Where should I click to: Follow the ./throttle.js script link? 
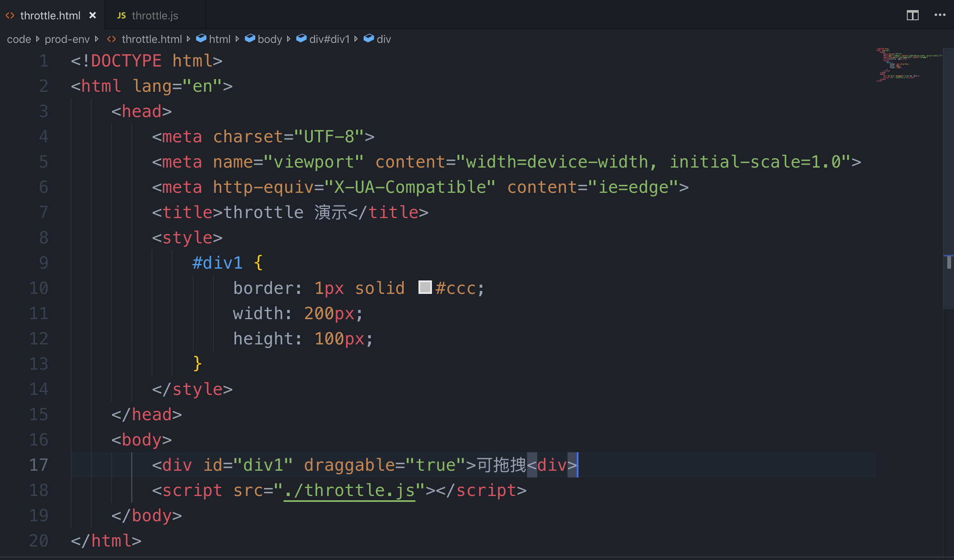(349, 491)
